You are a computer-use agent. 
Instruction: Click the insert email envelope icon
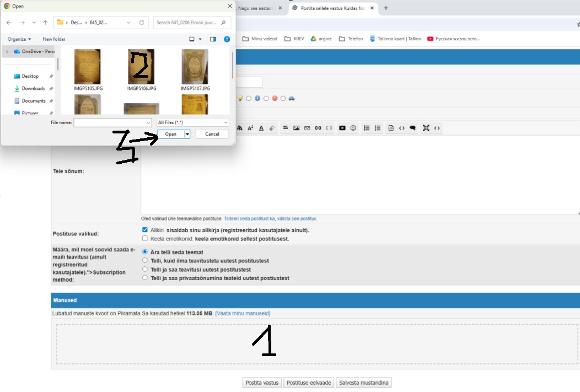pyautogui.click(x=307, y=128)
